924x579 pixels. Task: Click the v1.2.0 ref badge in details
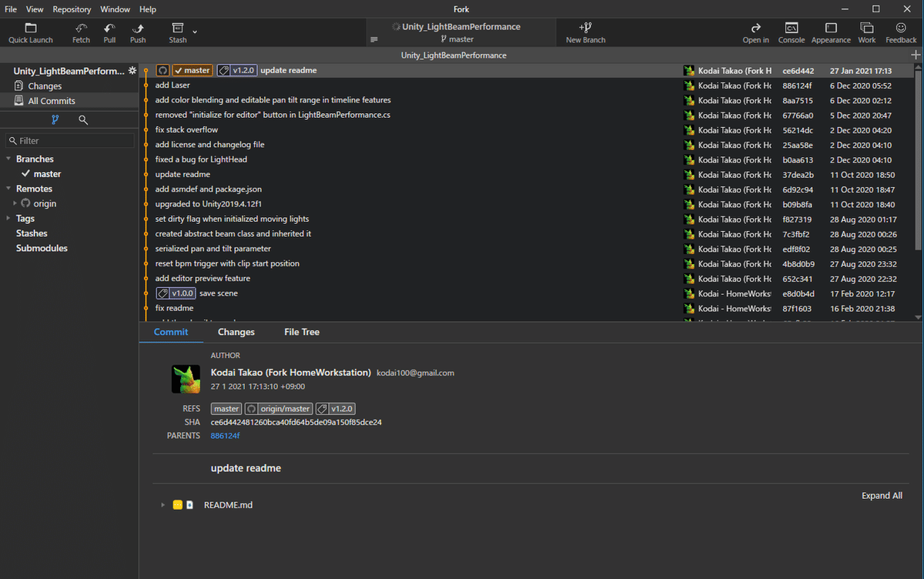click(335, 409)
